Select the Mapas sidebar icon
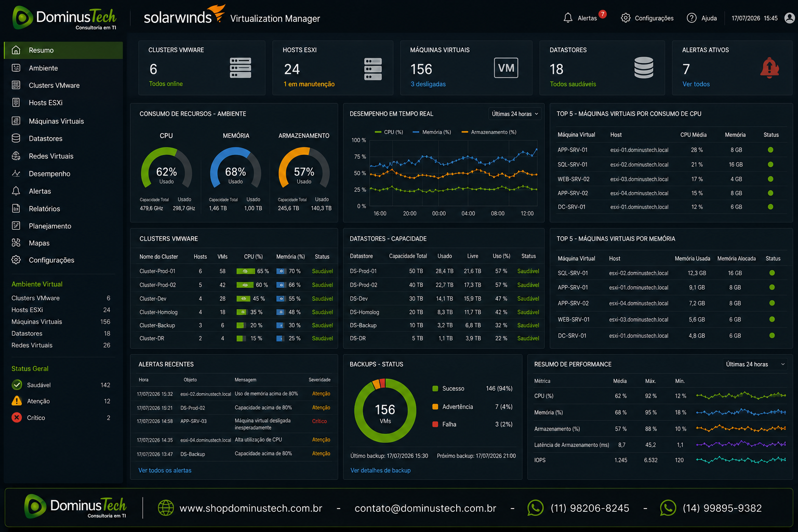 click(x=16, y=243)
